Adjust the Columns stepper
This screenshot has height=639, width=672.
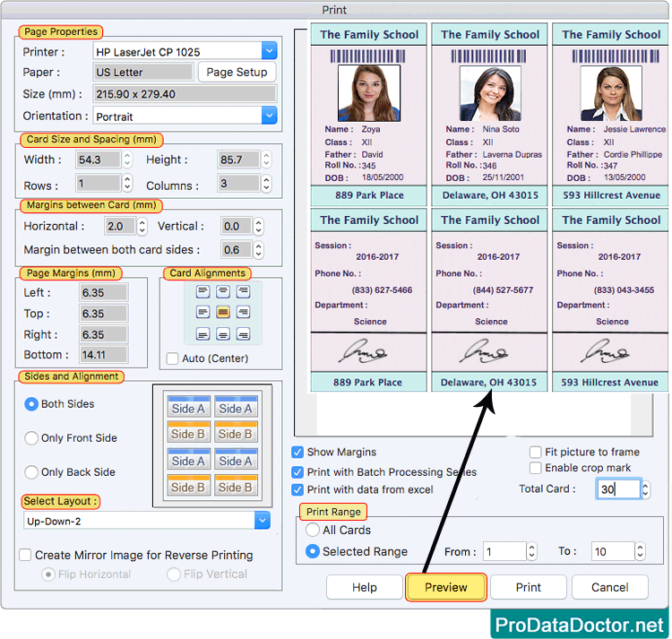(x=267, y=184)
